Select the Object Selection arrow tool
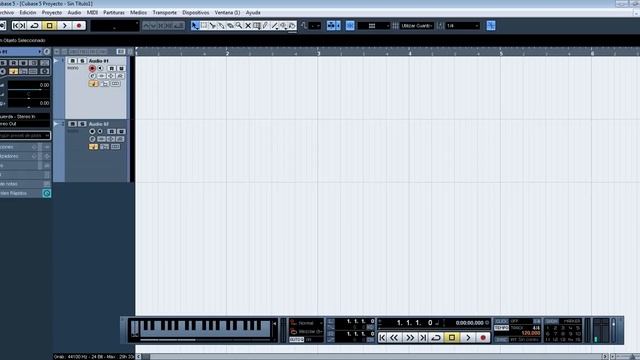Viewport: 640px width, 360px height. [x=195, y=26]
